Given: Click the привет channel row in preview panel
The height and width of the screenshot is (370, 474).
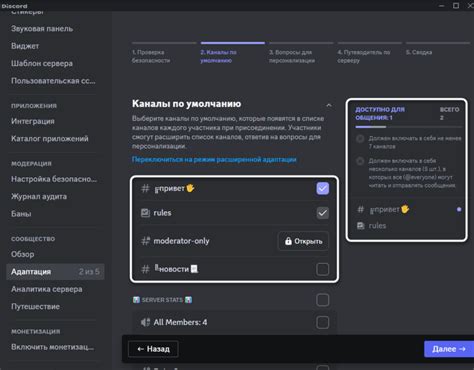Looking at the screenshot, I should pos(408,209).
